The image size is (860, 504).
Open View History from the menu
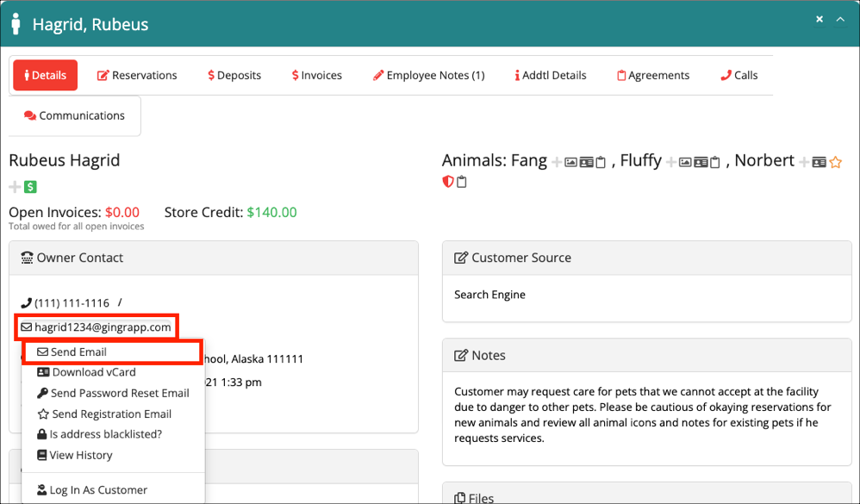(x=113, y=455)
